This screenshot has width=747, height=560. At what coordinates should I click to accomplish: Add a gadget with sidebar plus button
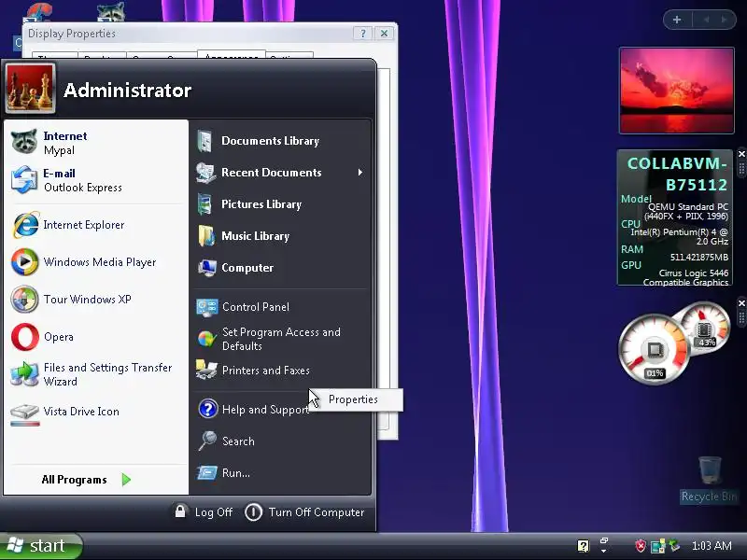[x=677, y=20]
